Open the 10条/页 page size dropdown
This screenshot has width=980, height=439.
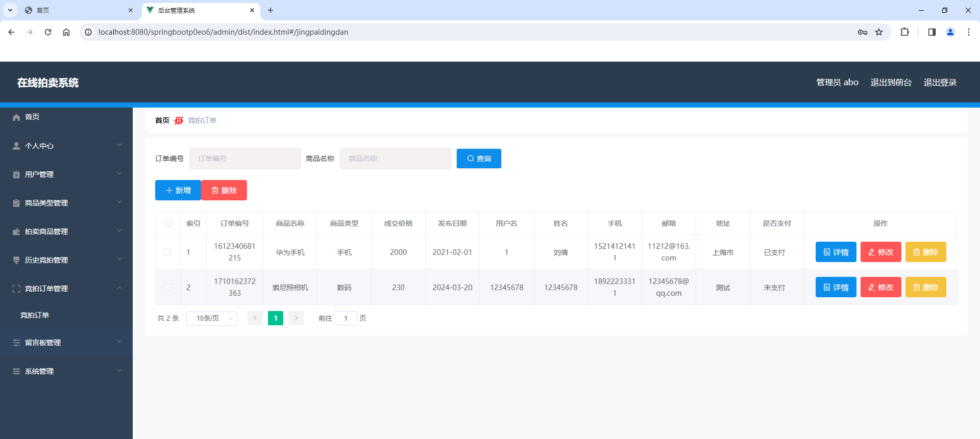212,318
